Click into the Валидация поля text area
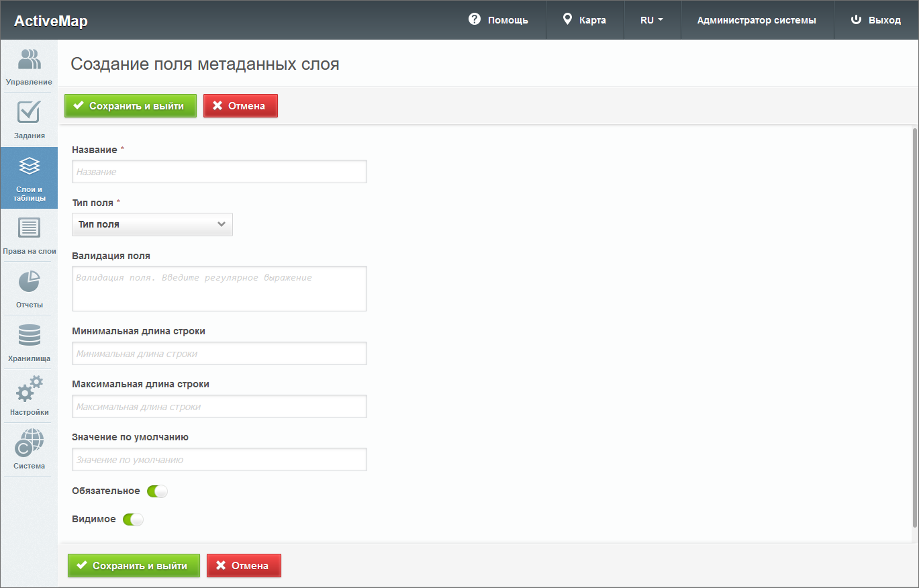This screenshot has width=919, height=588. click(220, 289)
